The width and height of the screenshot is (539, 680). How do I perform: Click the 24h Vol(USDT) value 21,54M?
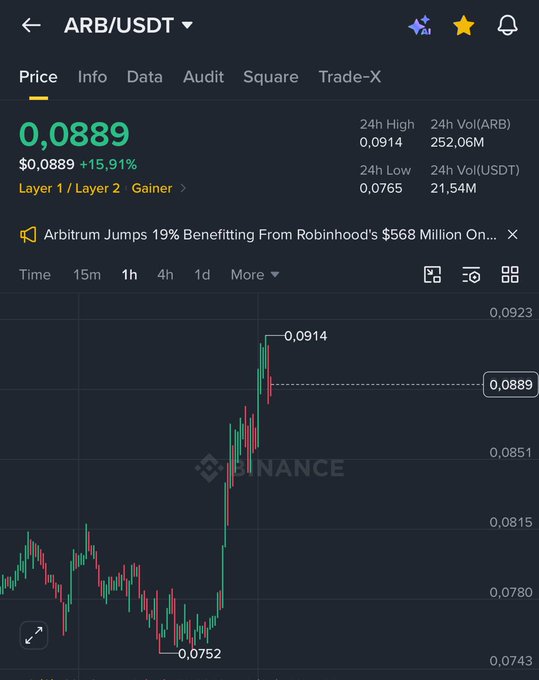point(453,188)
